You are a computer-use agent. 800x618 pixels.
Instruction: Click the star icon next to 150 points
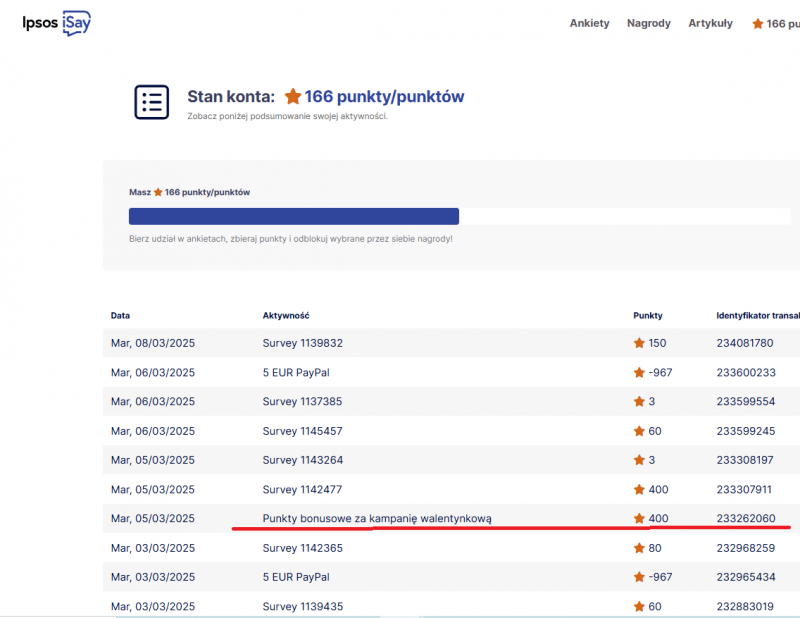(639, 343)
